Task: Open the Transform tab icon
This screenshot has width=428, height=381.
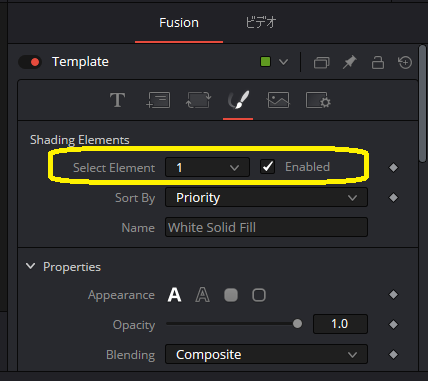Action: (x=198, y=100)
